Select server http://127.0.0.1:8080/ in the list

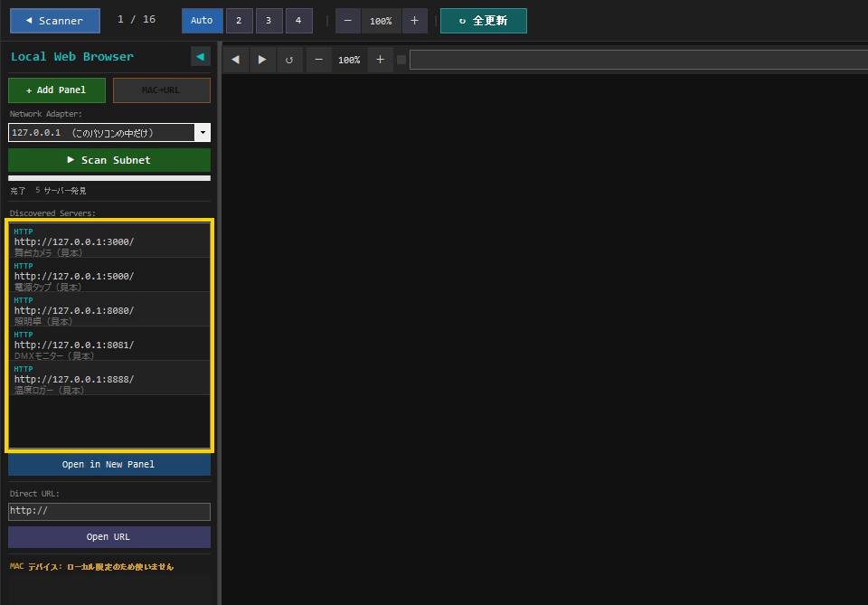pos(109,309)
